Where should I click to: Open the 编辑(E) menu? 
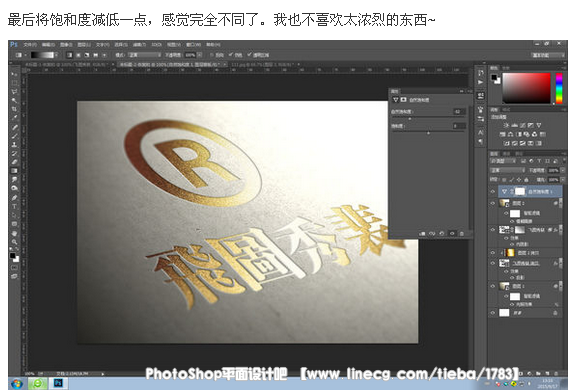48,45
